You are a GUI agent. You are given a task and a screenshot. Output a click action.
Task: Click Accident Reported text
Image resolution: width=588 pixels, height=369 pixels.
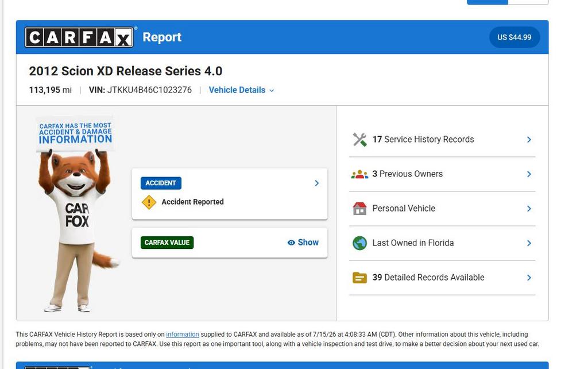tap(192, 202)
